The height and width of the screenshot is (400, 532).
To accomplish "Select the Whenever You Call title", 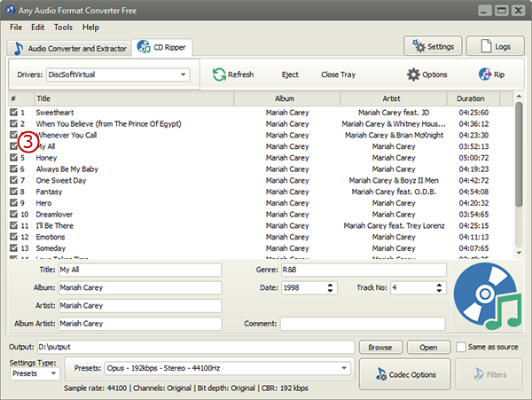I will (68, 135).
